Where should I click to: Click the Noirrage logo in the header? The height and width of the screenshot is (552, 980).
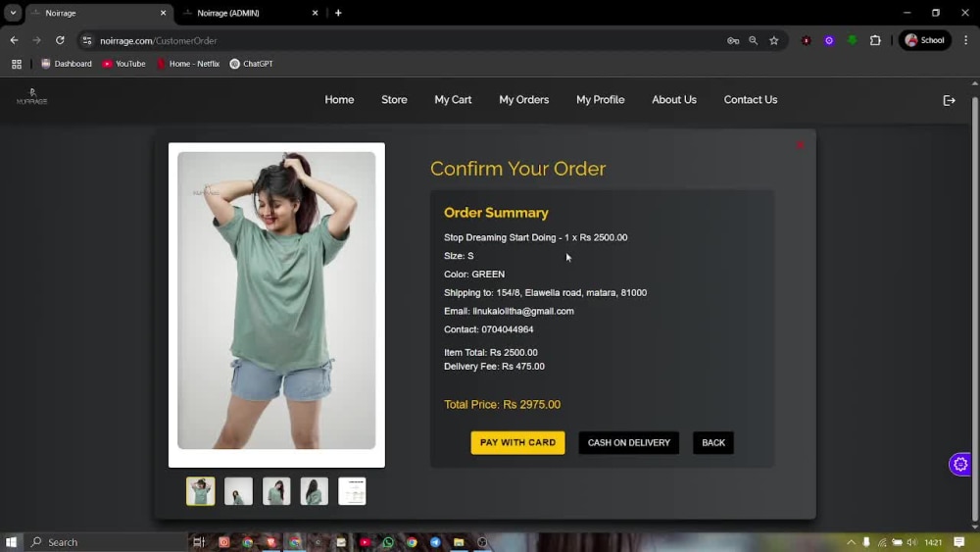click(x=32, y=97)
